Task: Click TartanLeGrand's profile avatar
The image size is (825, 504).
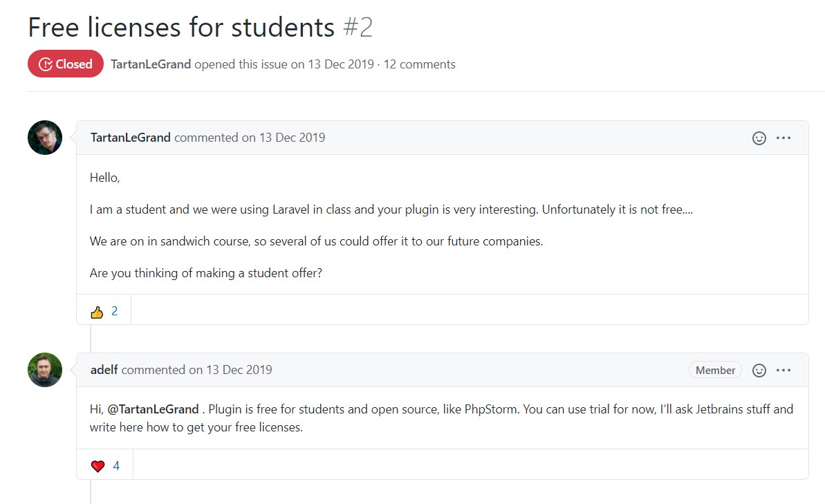Action: [x=45, y=138]
